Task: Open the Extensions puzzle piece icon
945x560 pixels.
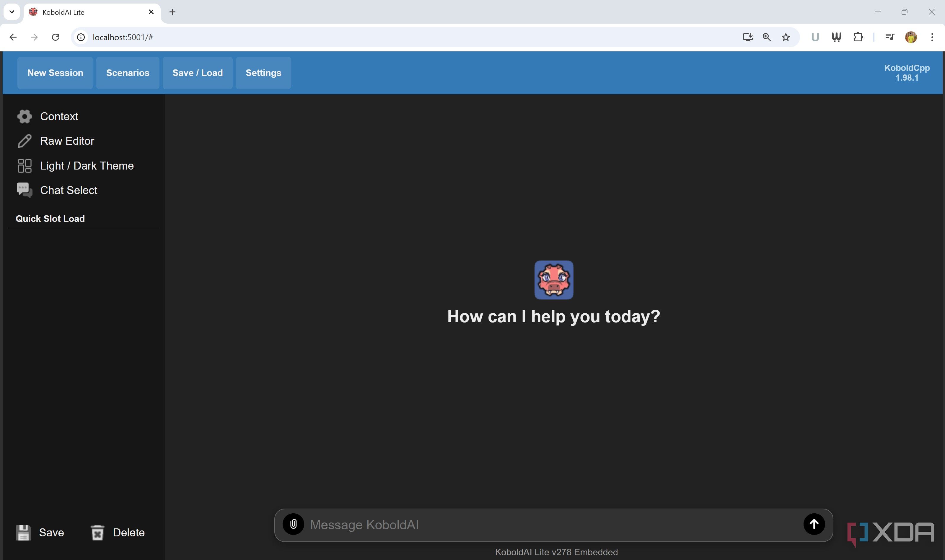Action: (x=858, y=37)
